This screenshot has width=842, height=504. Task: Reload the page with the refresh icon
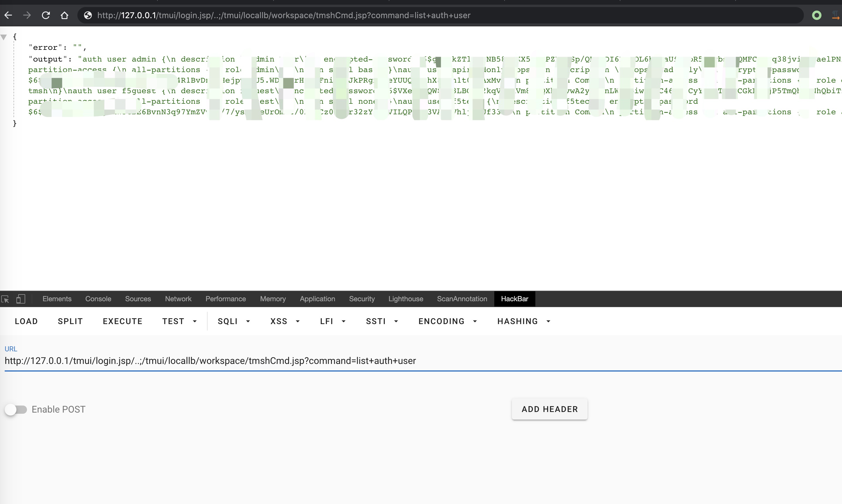tap(45, 15)
